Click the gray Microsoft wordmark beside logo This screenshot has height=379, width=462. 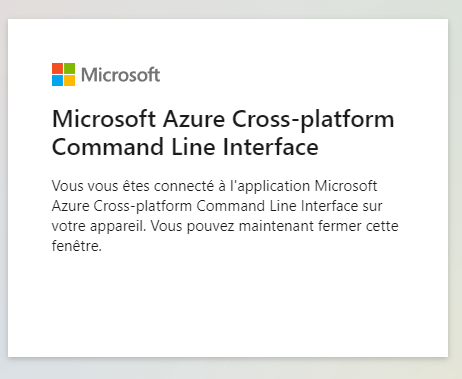pyautogui.click(x=121, y=75)
